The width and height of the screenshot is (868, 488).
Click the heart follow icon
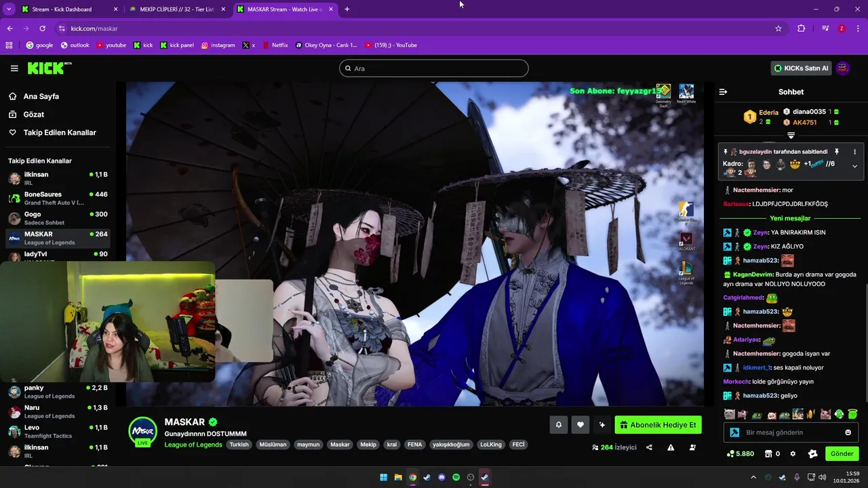click(580, 425)
